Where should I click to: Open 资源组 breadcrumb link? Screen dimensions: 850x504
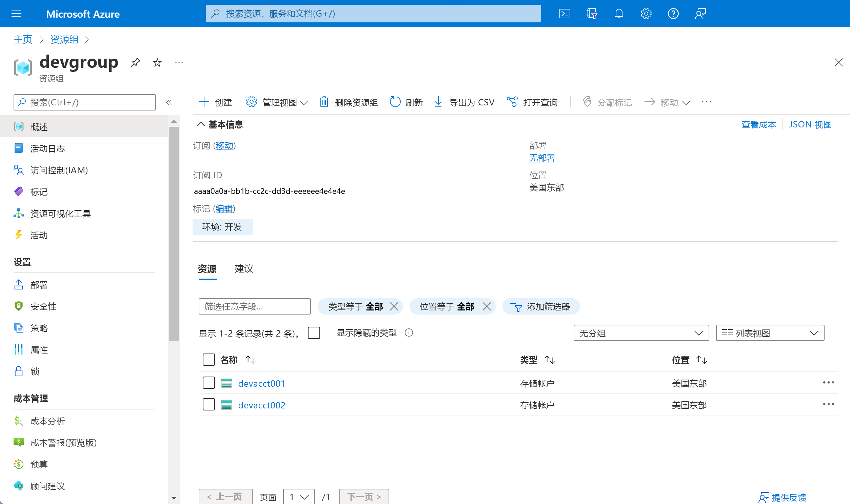[64, 39]
